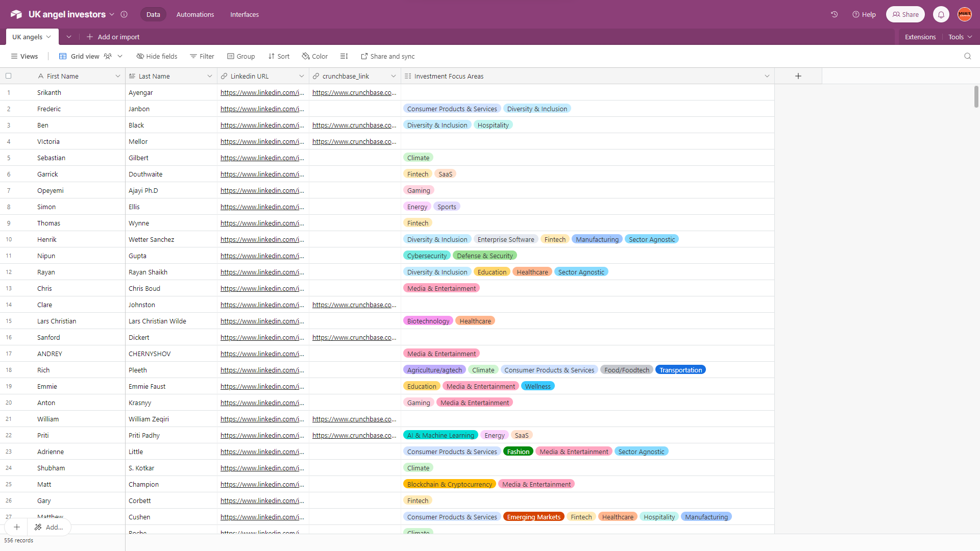The width and height of the screenshot is (980, 551).
Task: Expand the Investment Focus Areas column dropdown
Action: pos(767,76)
